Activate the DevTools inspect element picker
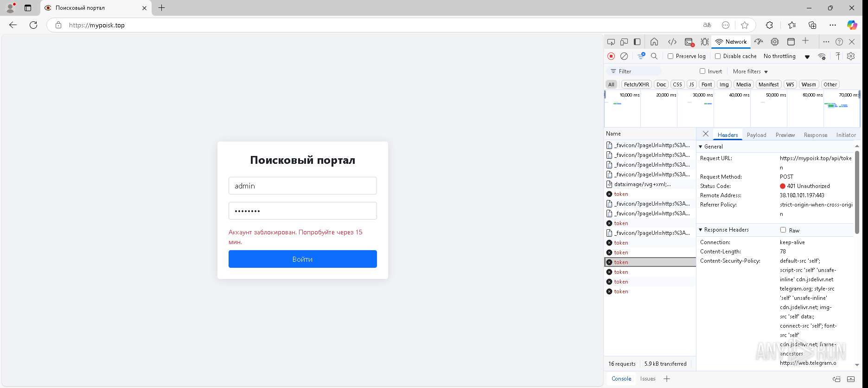Image resolution: width=868 pixels, height=388 pixels. [x=611, y=42]
